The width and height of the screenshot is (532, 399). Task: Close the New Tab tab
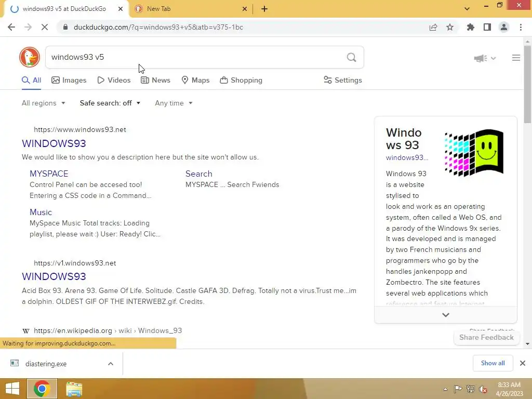click(245, 9)
